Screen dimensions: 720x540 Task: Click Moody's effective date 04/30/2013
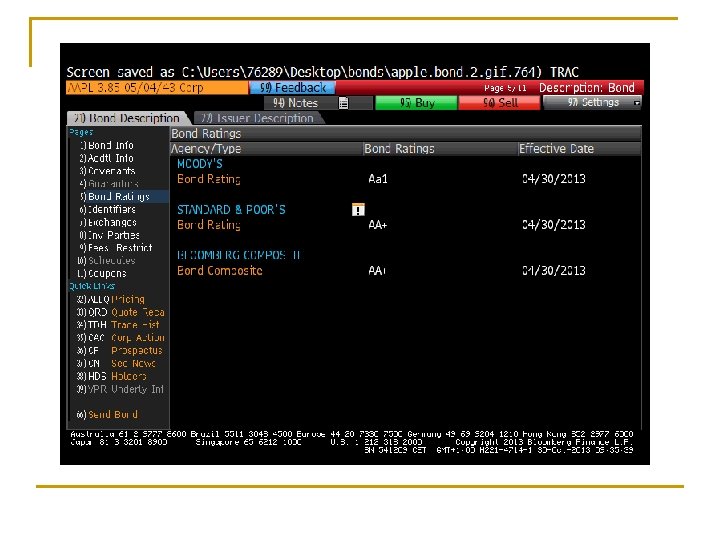pos(554,179)
